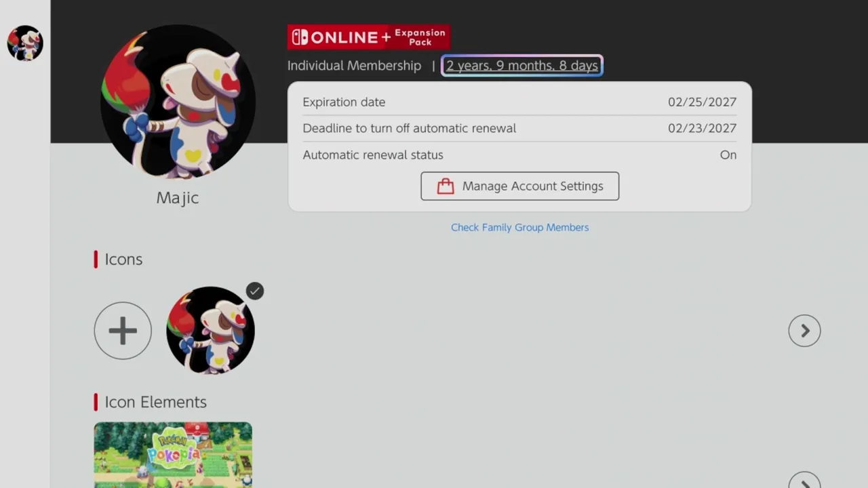This screenshot has width=868, height=488.
Task: Click Deadline to turn off automatic renewal label
Action: click(x=409, y=128)
